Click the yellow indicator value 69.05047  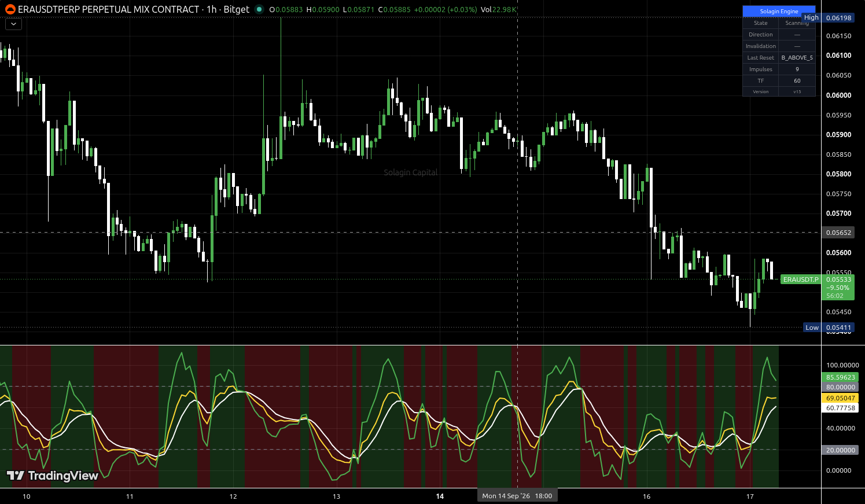point(840,398)
